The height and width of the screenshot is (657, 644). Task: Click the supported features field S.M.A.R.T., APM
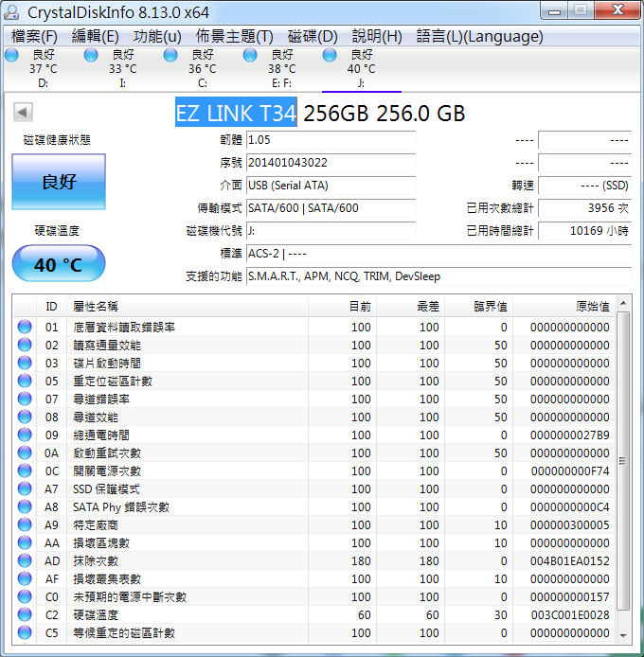pyautogui.click(x=439, y=276)
